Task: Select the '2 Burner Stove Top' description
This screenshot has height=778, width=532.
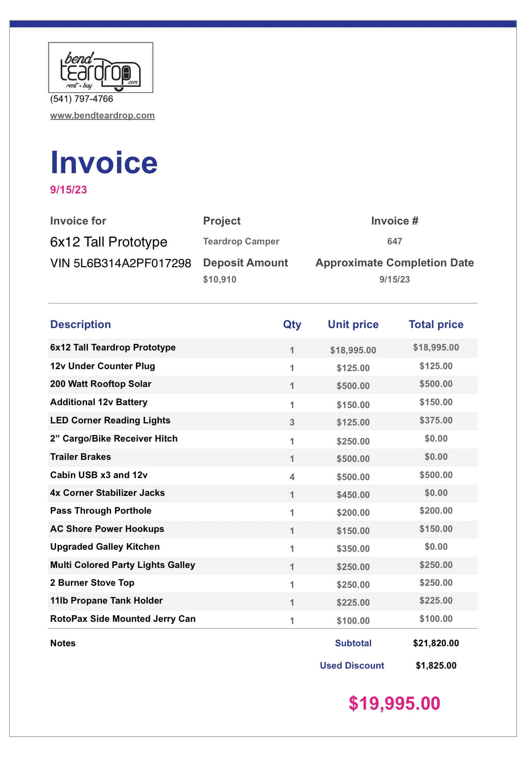Action: (92, 583)
